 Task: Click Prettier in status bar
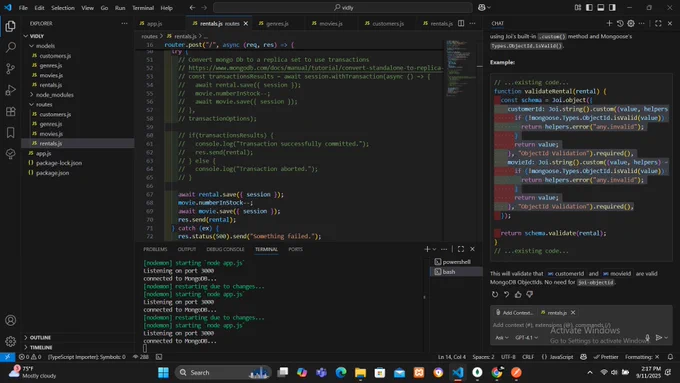[606, 357]
